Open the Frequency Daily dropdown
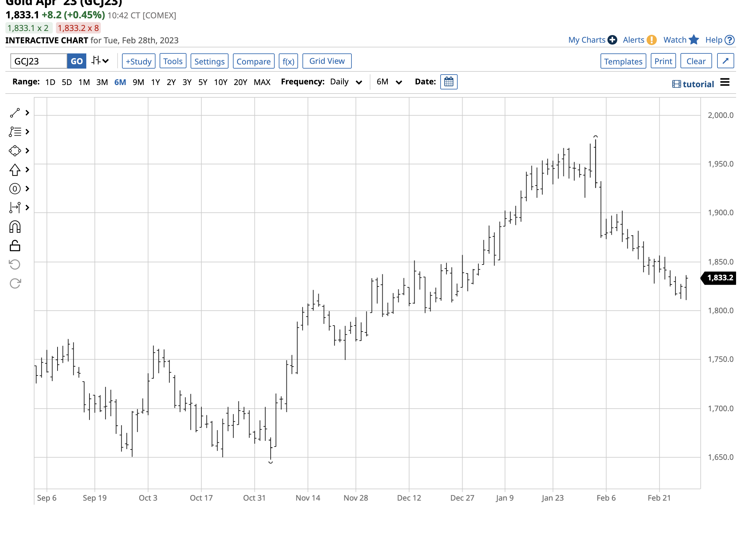The width and height of the screenshot is (756, 536). pyautogui.click(x=345, y=82)
